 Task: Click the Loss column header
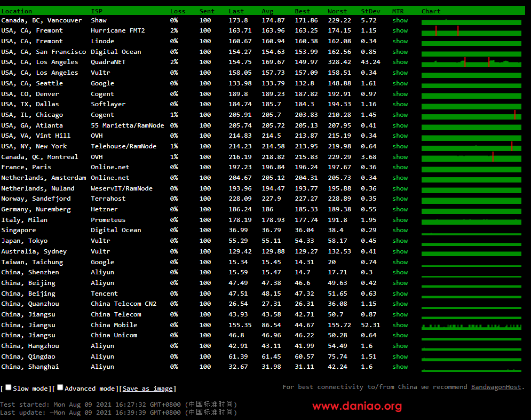[x=178, y=11]
